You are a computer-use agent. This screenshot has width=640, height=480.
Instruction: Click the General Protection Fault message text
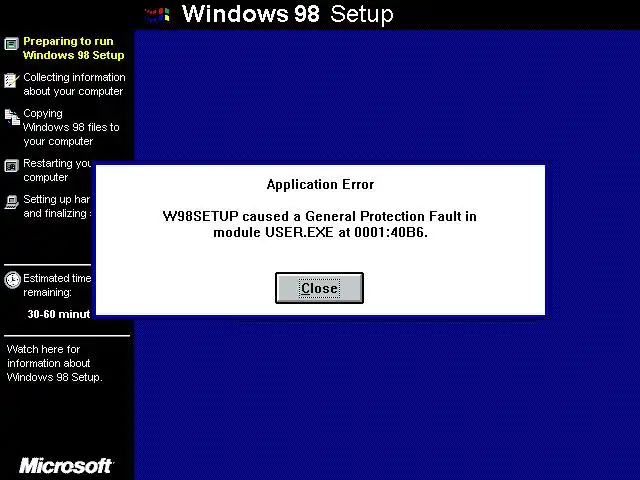click(x=320, y=224)
